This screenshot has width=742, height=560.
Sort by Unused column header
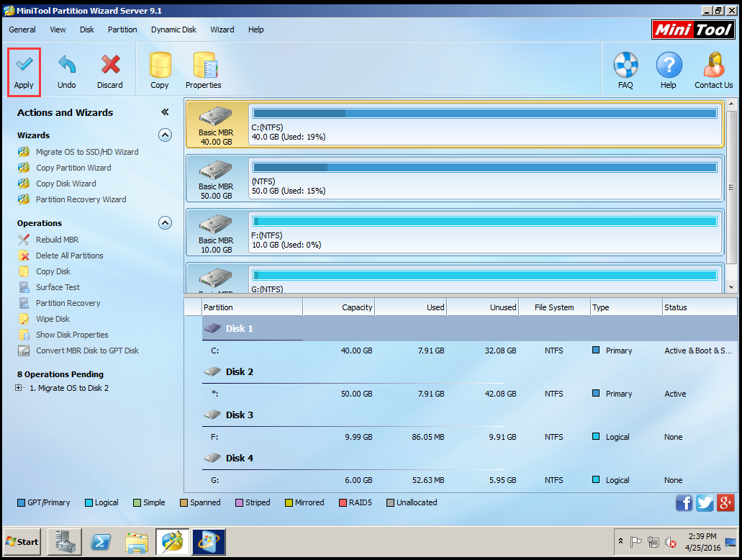[x=483, y=307]
